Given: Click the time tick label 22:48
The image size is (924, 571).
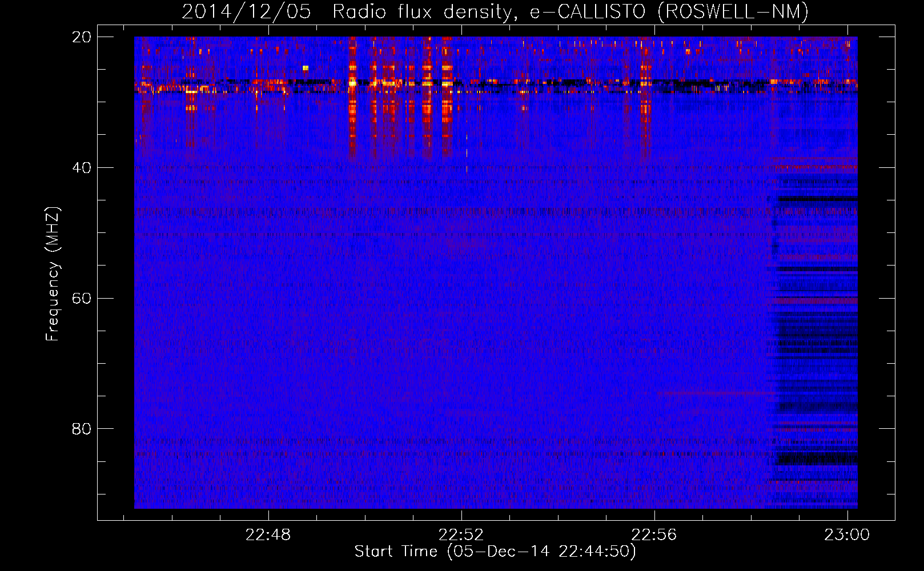Looking at the screenshot, I should pyautogui.click(x=268, y=534).
